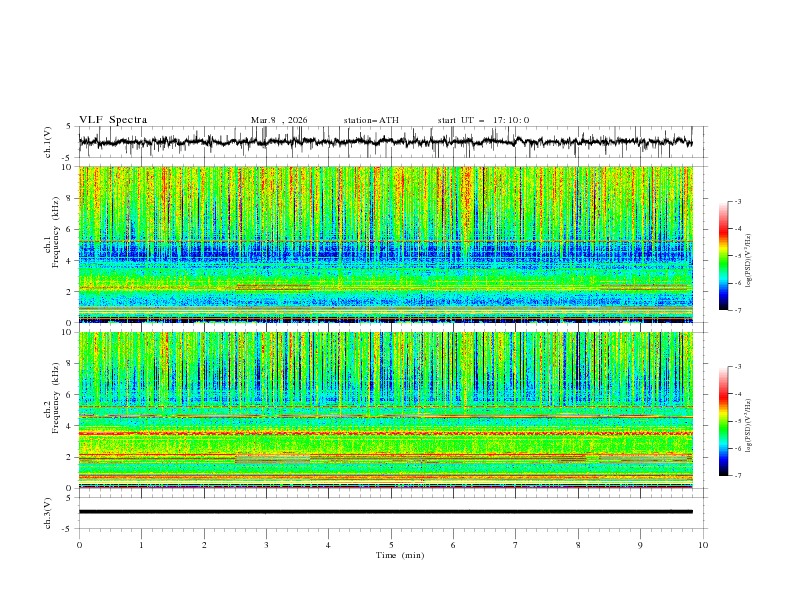Select the date text "Mar.8 , 2026"
This screenshot has width=792, height=612.
click(279, 120)
